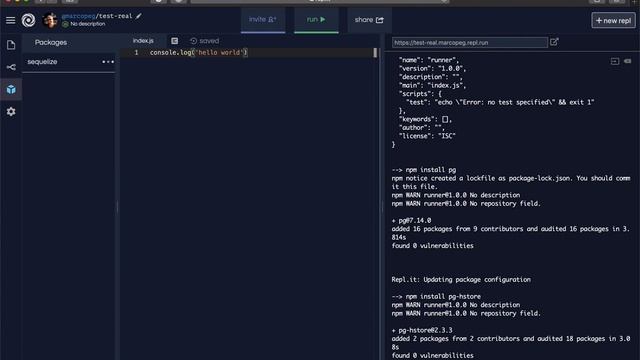
Task: Click the '+ pg-hstore@2.3.3' console line
Action: click(x=422, y=330)
